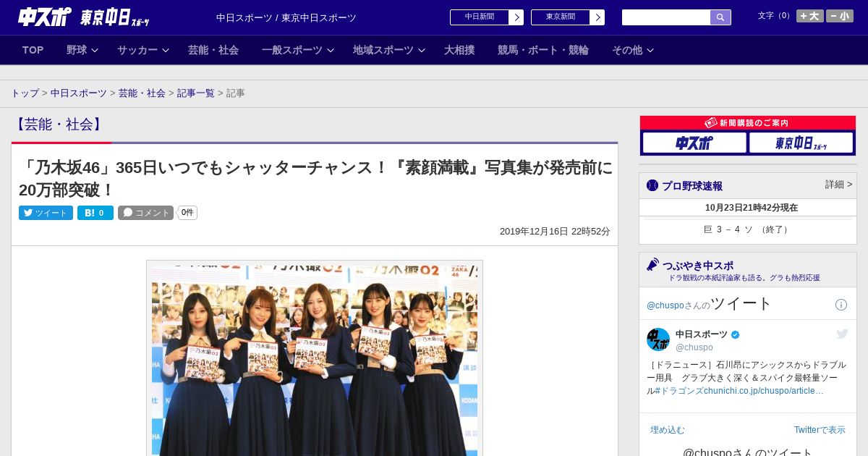This screenshot has height=456, width=868.
Task: Click the baseball icon beside プロ野球速報
Action: tap(652, 185)
